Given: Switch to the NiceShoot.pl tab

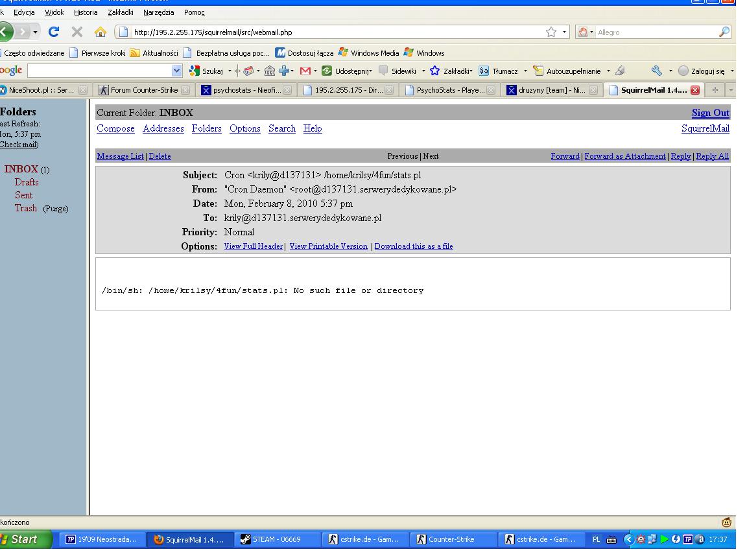Looking at the screenshot, I should click(43, 90).
